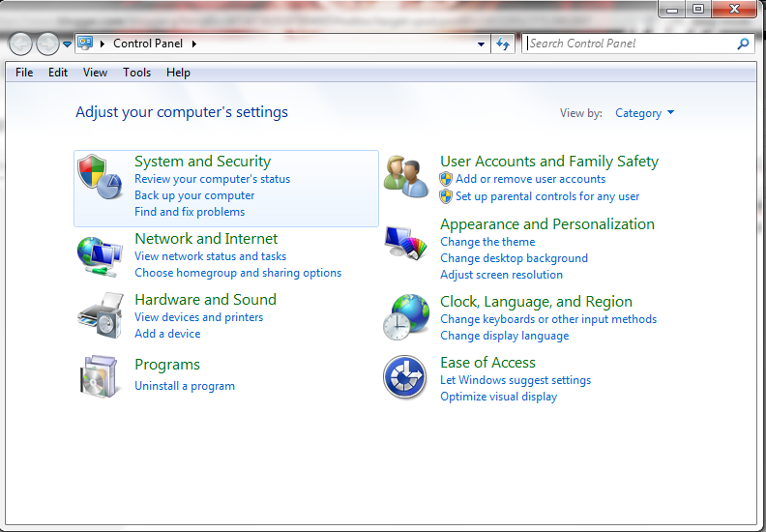Open the User Accounts people icon
The width and height of the screenshot is (766, 532).
click(x=406, y=177)
